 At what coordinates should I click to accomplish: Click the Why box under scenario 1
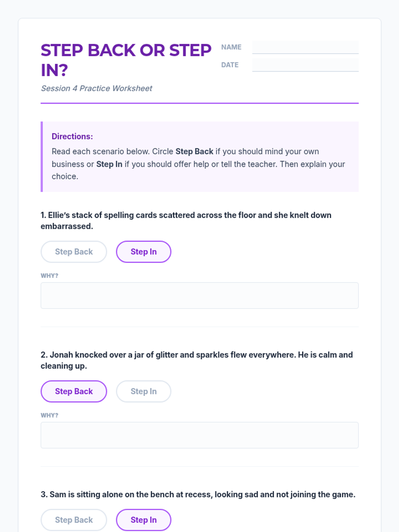(199, 296)
